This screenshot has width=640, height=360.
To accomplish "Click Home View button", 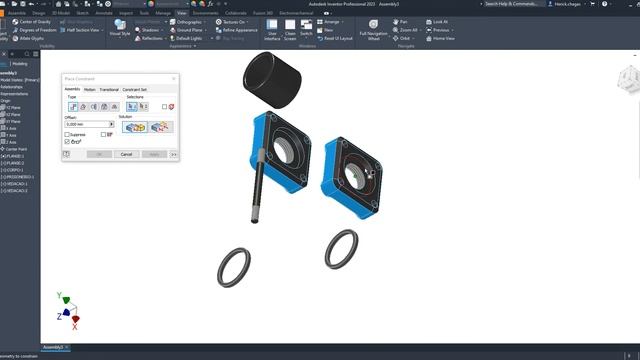I will pyautogui.click(x=440, y=38).
